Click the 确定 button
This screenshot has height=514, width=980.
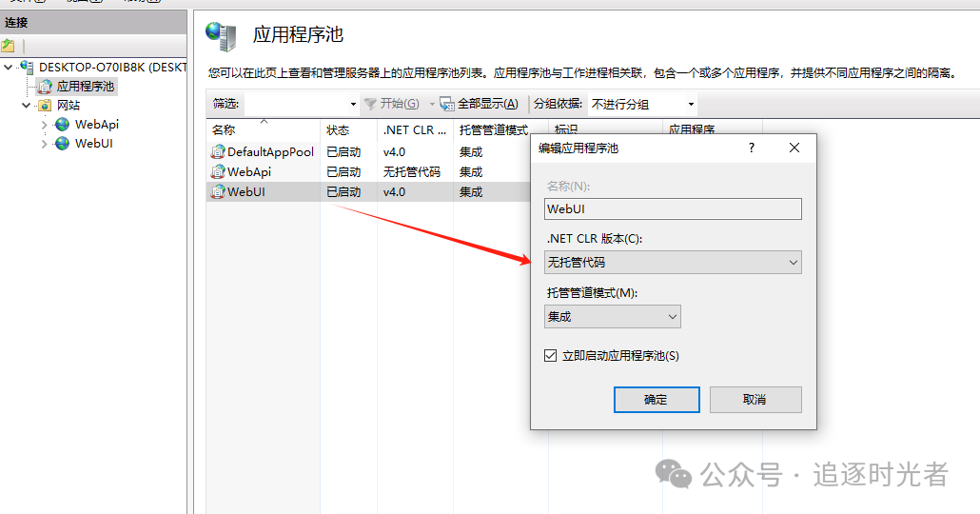click(x=657, y=400)
